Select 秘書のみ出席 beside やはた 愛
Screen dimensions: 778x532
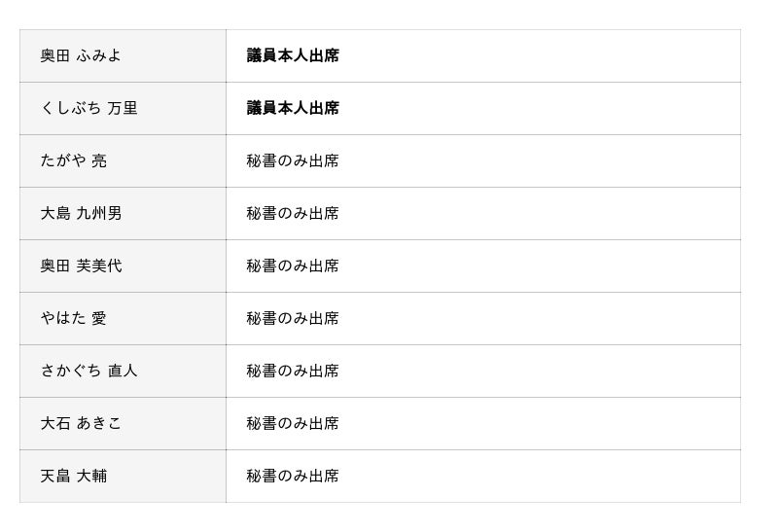pyautogui.click(x=293, y=319)
